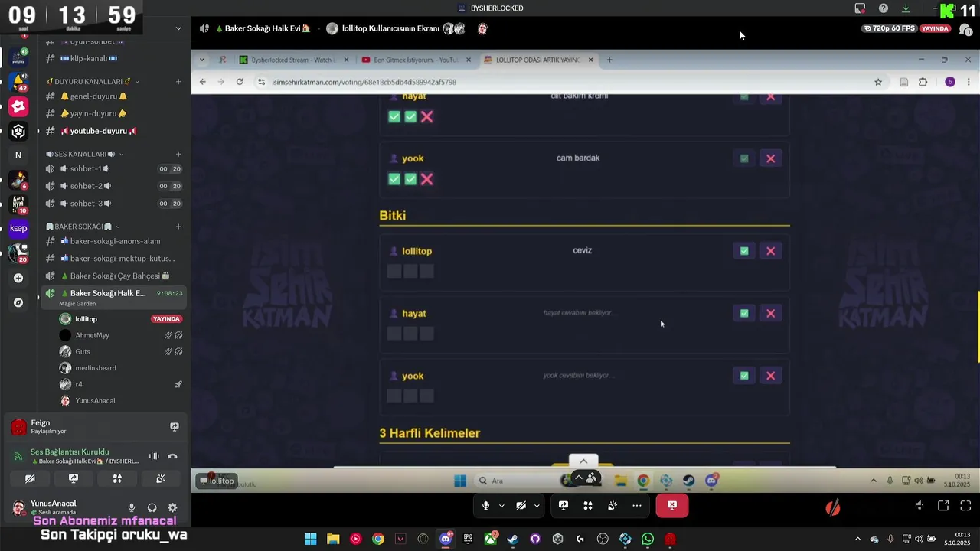Image resolution: width=980 pixels, height=551 pixels.
Task: Adjust stream volume speaker icon
Action: pyautogui.click(x=920, y=505)
